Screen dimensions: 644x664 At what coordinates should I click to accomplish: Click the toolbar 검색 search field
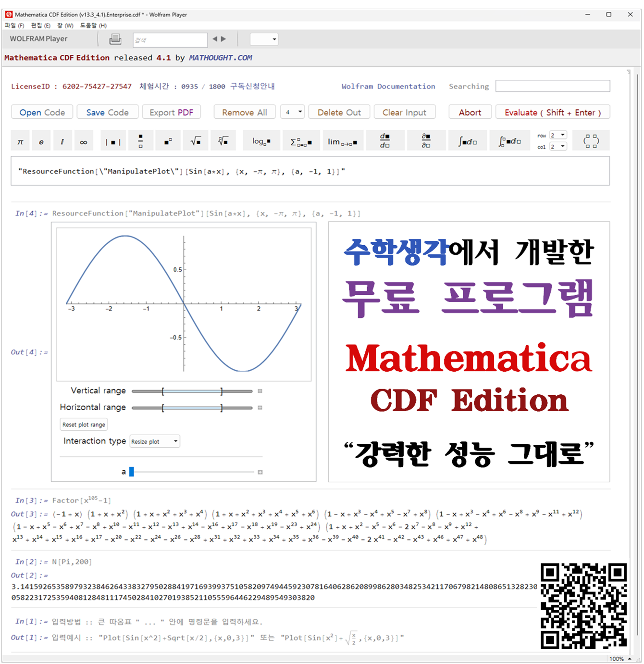pyautogui.click(x=170, y=40)
